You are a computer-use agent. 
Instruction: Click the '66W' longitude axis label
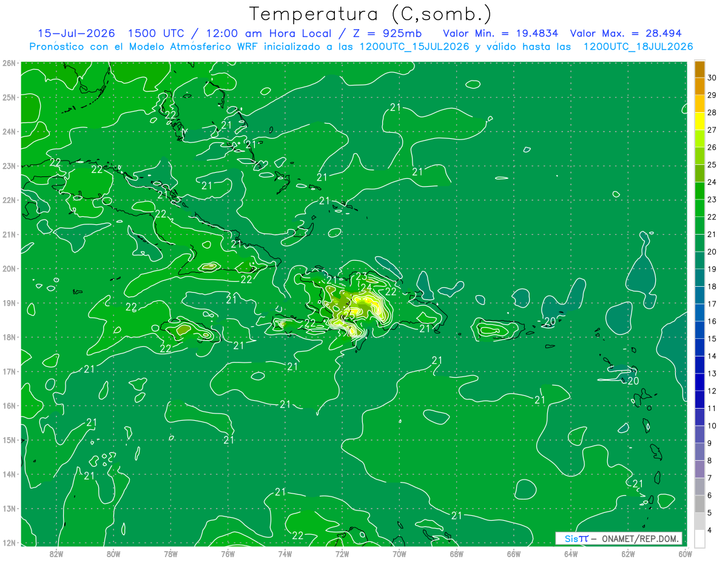514,554
